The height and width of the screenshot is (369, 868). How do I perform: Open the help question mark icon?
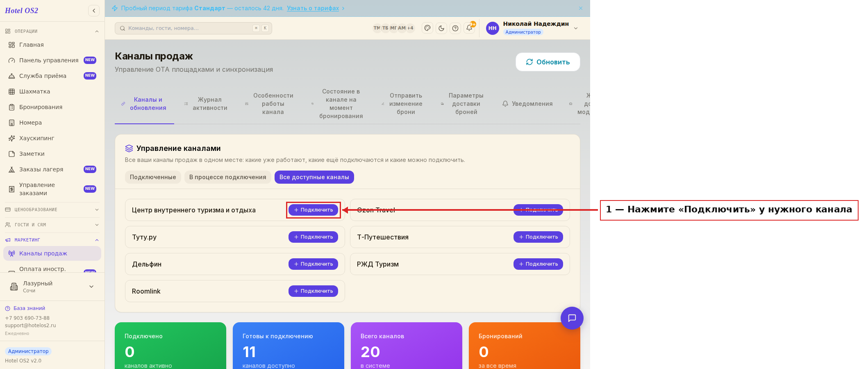tap(455, 28)
